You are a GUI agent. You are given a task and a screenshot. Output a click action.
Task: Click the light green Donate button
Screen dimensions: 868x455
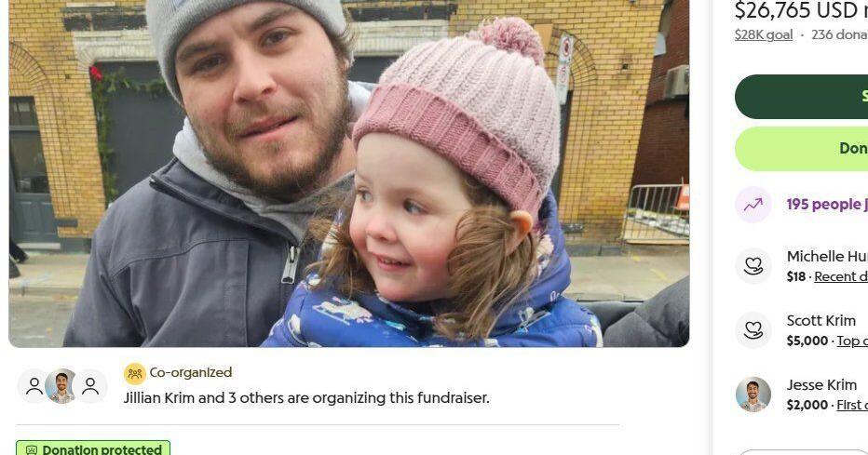tap(801, 149)
